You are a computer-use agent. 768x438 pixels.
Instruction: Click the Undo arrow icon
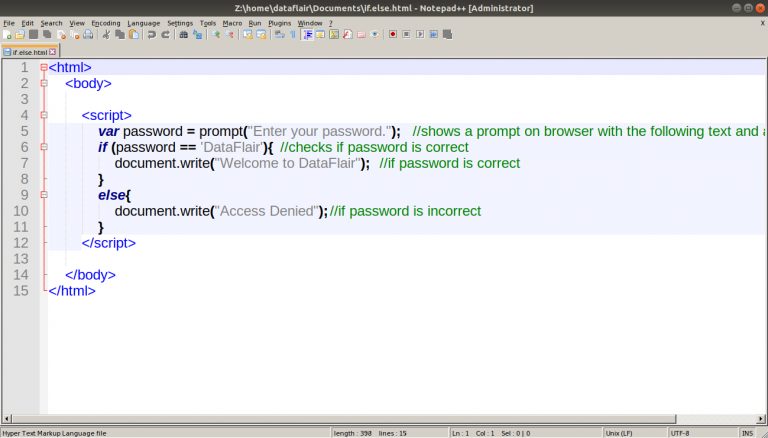(152, 34)
